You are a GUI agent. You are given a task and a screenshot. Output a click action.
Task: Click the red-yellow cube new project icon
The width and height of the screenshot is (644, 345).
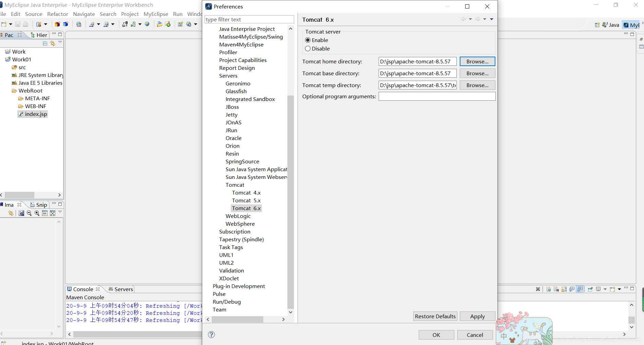(x=57, y=24)
